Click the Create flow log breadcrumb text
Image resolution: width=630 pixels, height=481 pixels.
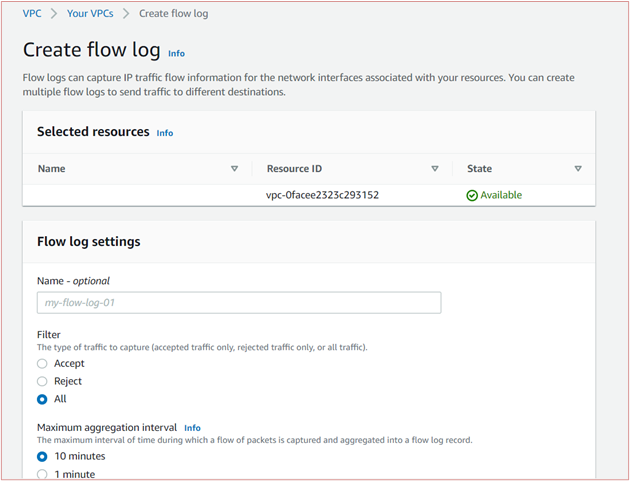[174, 14]
